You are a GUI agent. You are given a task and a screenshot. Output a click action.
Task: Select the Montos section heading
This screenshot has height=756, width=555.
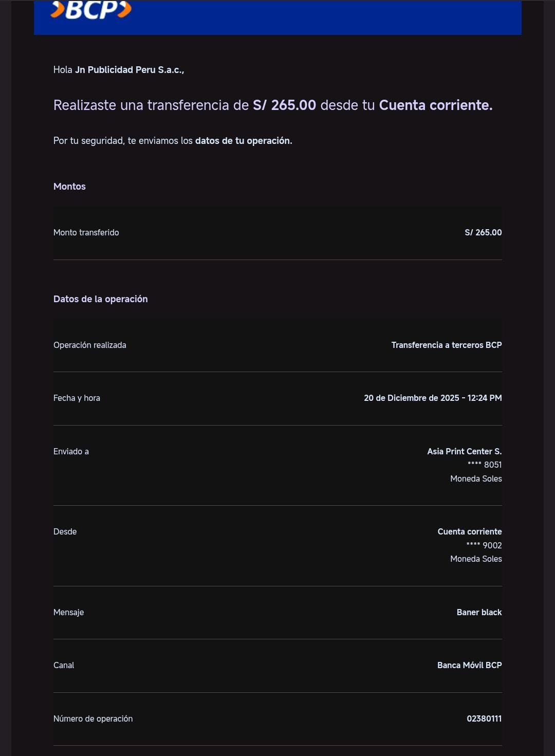(x=69, y=187)
